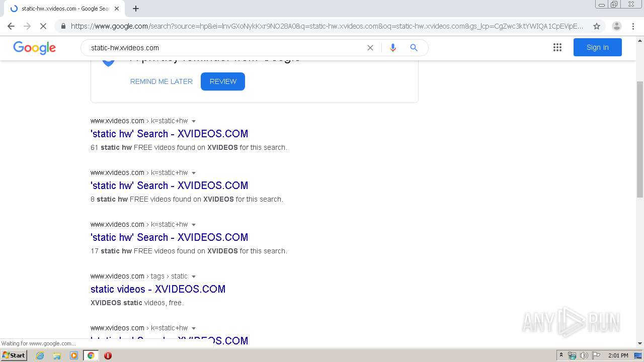Open Chrome profile avatar icon

pos(616,26)
